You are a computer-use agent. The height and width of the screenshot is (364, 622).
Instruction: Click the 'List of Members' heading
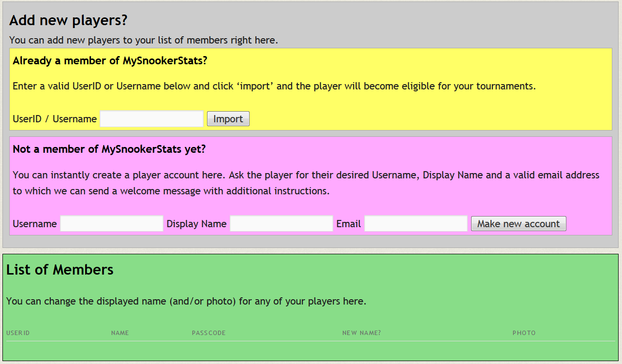coord(60,269)
